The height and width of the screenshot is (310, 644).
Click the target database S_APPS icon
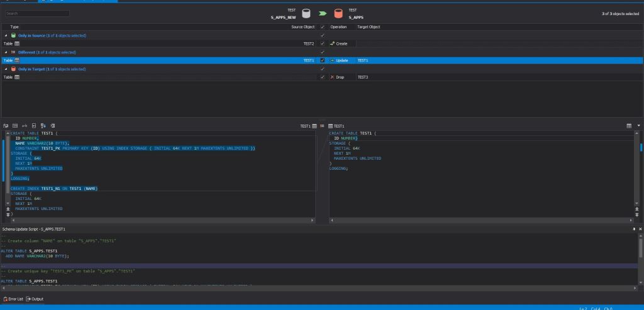[x=338, y=13]
